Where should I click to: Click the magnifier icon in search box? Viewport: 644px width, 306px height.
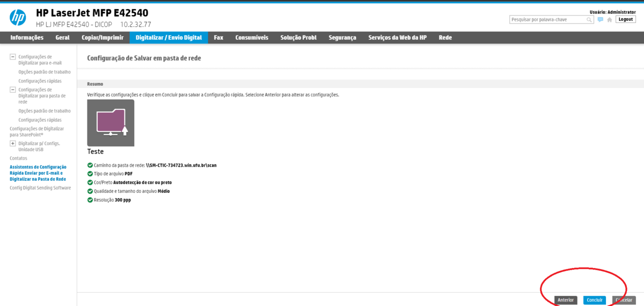coord(589,20)
